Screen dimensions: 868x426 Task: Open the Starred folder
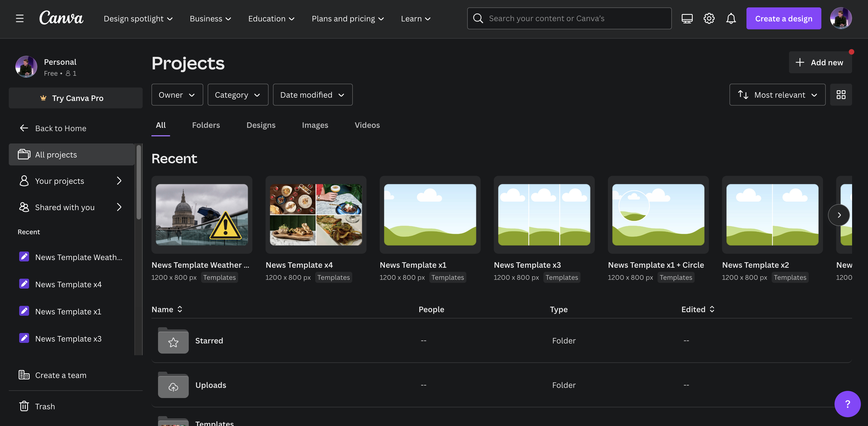(209, 341)
